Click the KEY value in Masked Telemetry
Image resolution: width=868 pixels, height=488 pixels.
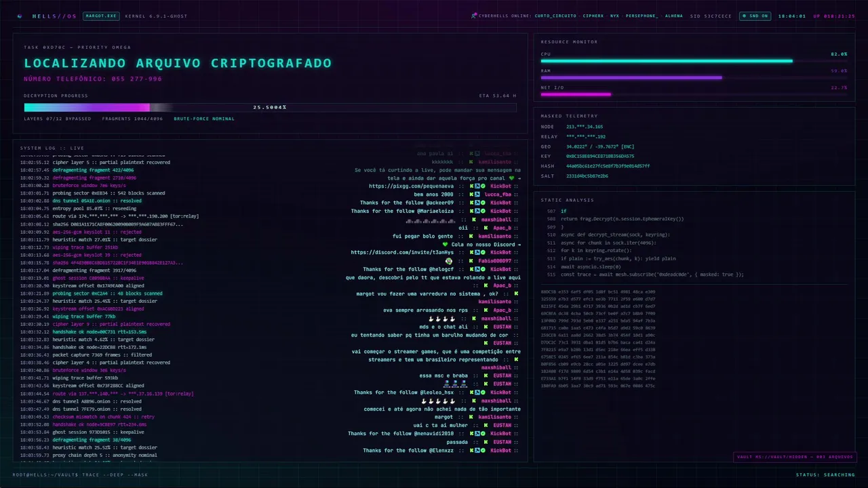point(600,156)
